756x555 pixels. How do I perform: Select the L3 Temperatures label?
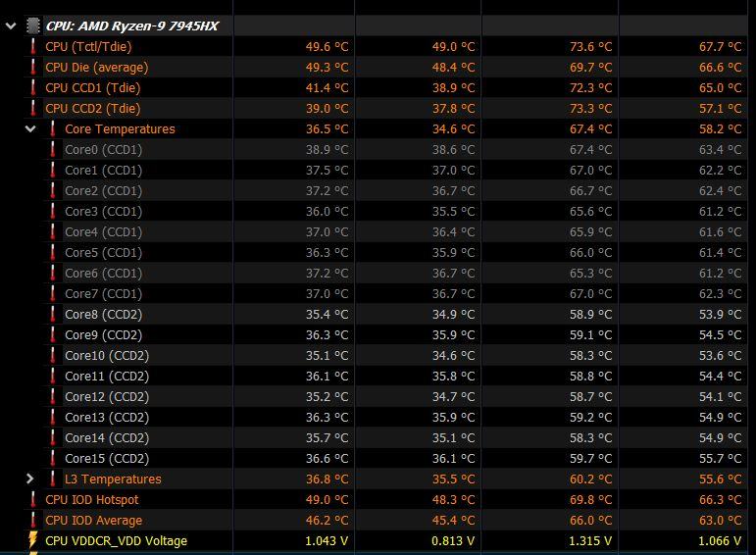pyautogui.click(x=113, y=479)
